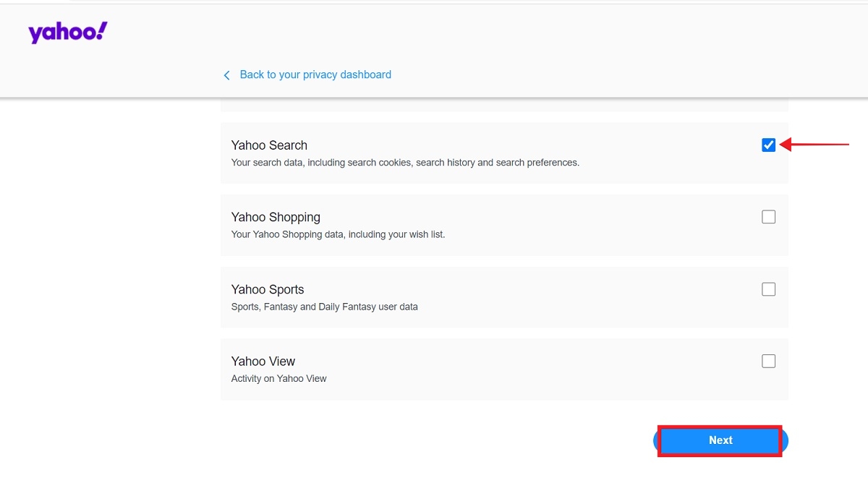Check the Yahoo Sports checkbox

(x=768, y=289)
